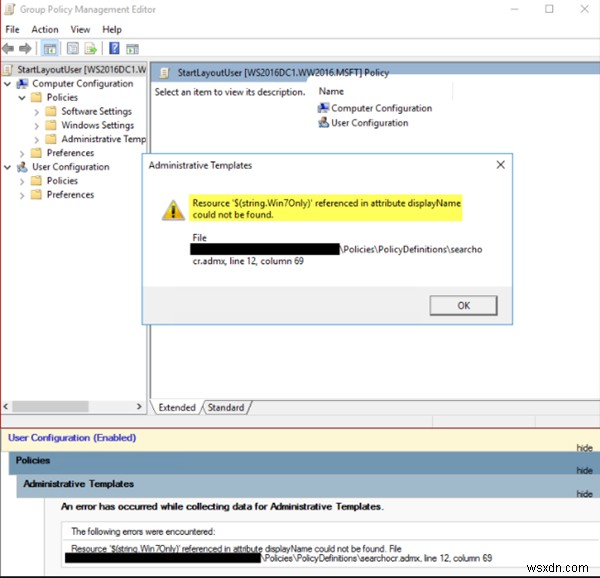Open the blue Help icon in toolbar
Image resolution: width=600 pixels, height=578 pixels.
coord(114,48)
